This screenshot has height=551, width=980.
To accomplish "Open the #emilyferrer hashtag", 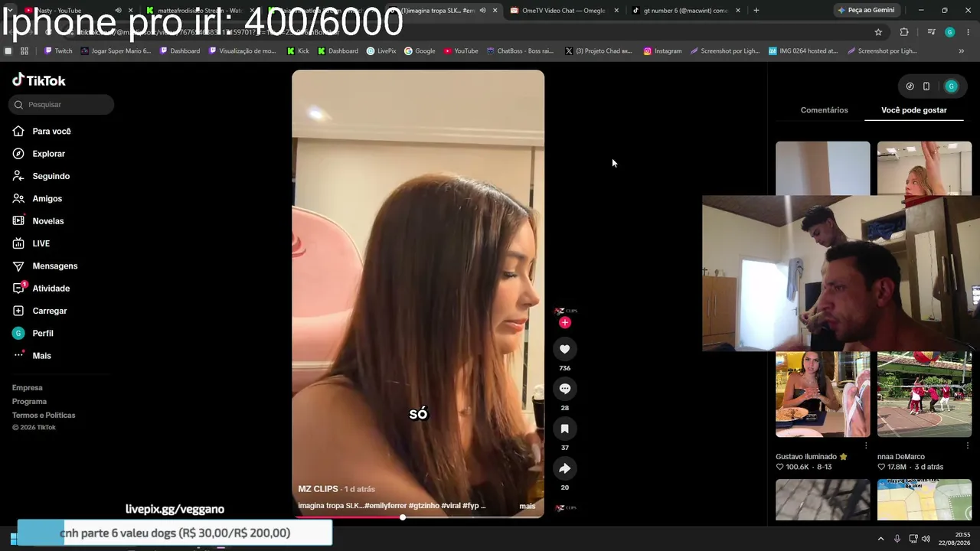I will click(387, 506).
